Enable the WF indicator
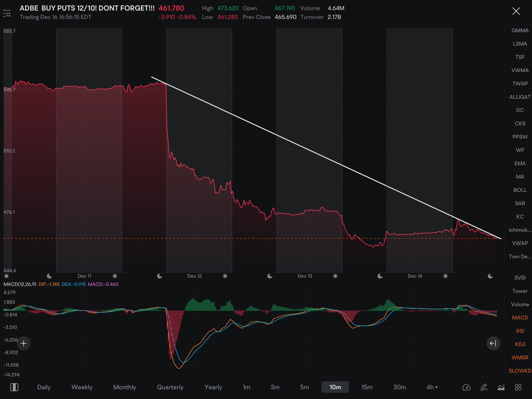Screen dimensions: 532x399 (x=520, y=150)
